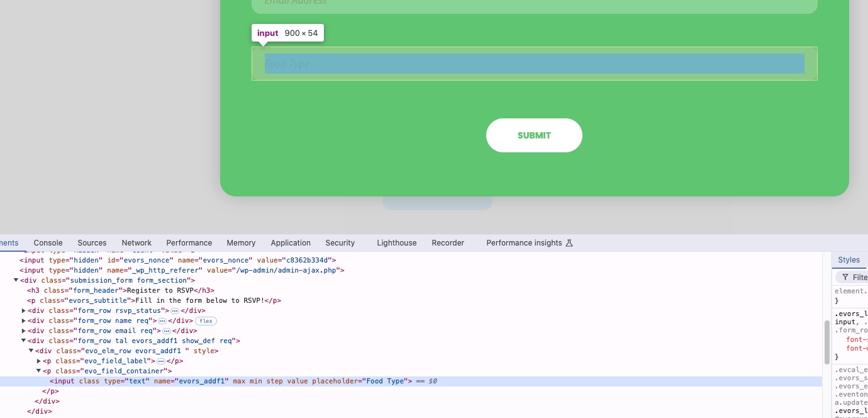Select the _wp_http_referer input node

pos(182,270)
